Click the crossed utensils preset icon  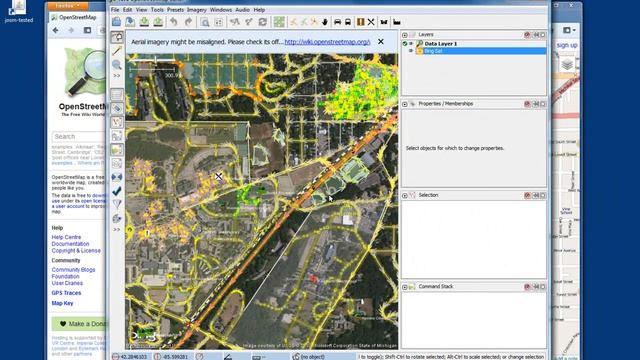point(371,22)
